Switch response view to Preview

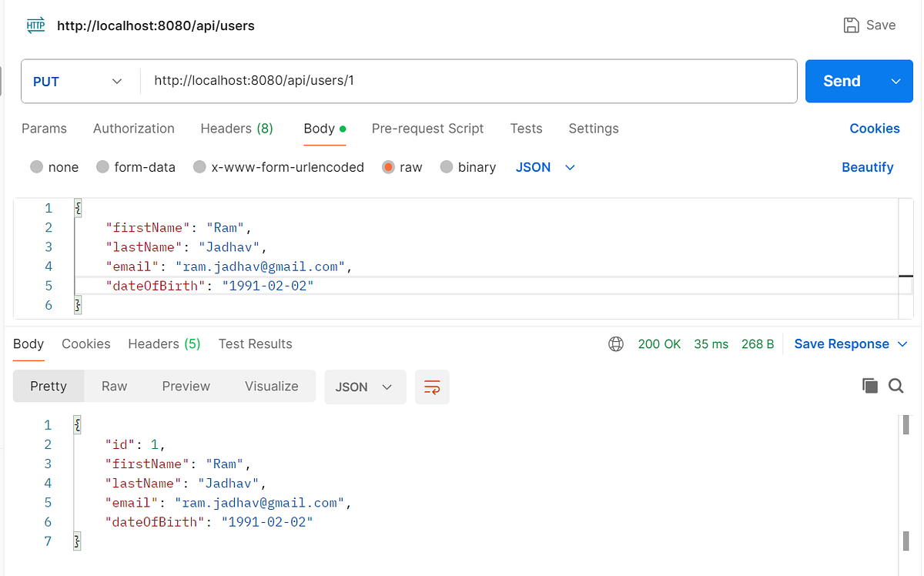(186, 387)
